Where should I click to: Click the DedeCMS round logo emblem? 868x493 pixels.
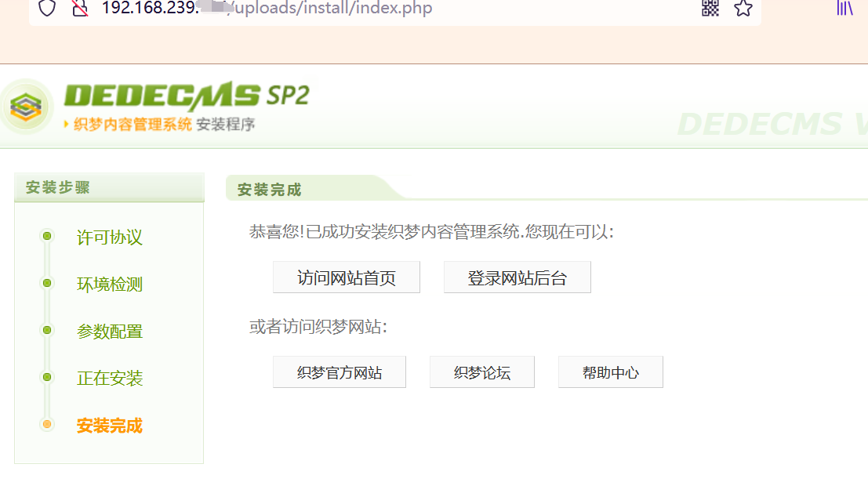(x=26, y=107)
